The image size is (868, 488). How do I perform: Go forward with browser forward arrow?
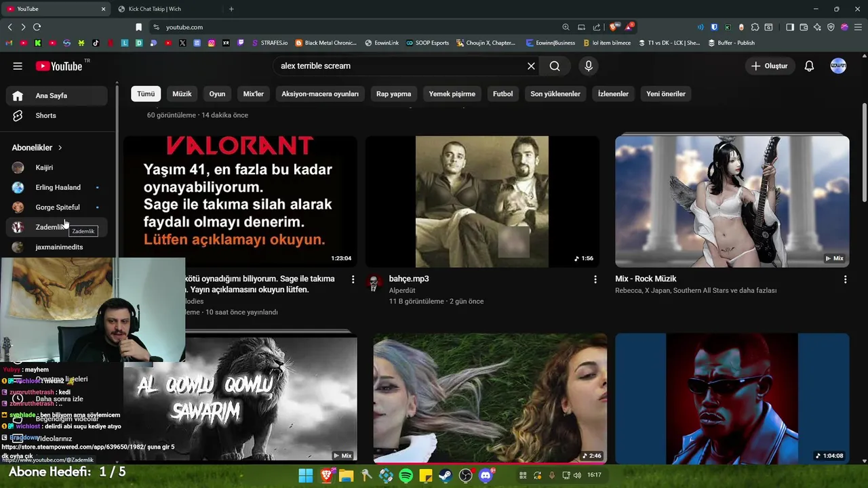coord(23,27)
